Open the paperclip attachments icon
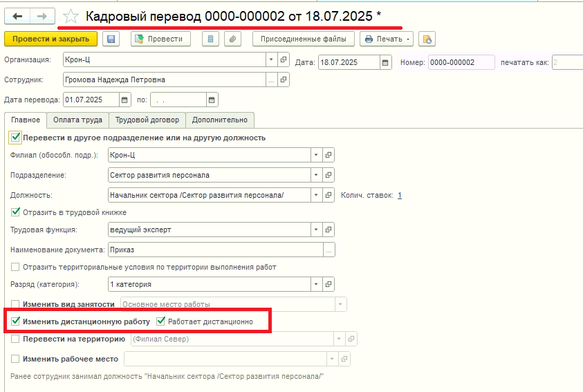The height and width of the screenshot is (392, 583). [x=233, y=39]
